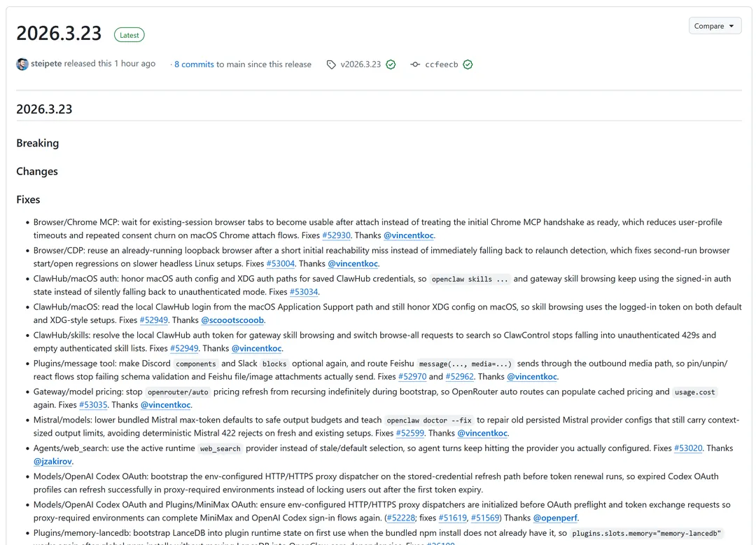Open the @openperf mention
Image resolution: width=756 pixels, height=545 pixels.
point(555,518)
